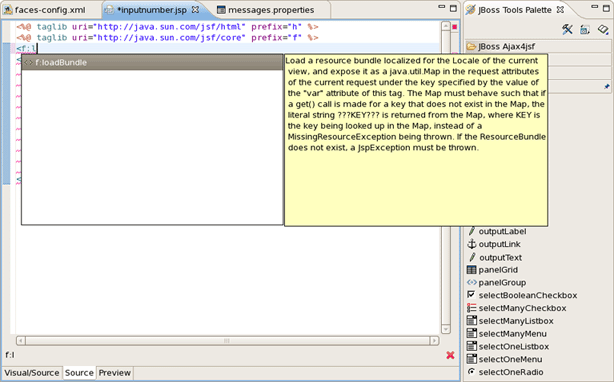Close the inputnumber.jsp tab
This screenshot has width=614, height=382.
click(x=195, y=9)
